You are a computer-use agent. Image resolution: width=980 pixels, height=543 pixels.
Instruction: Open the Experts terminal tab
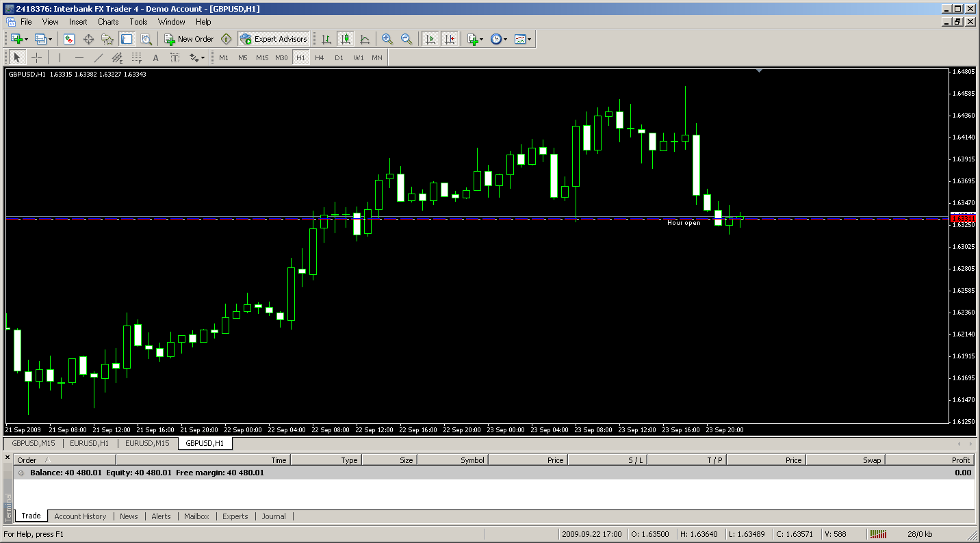[235, 516]
